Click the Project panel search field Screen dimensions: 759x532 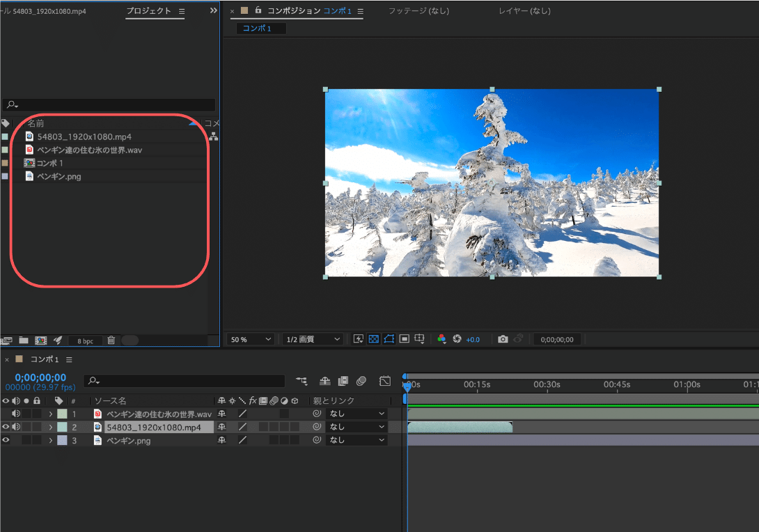(x=109, y=104)
